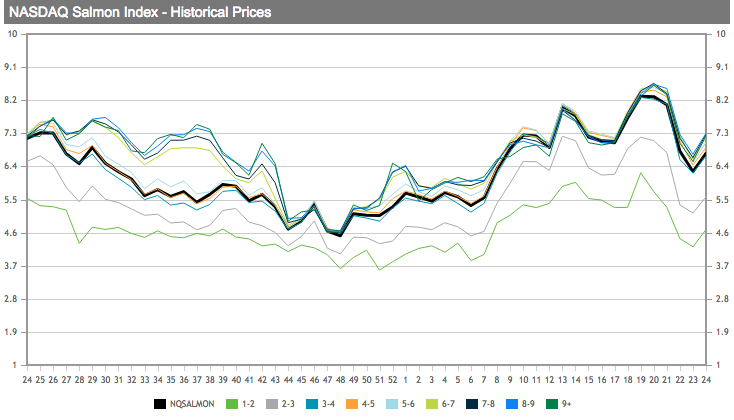This screenshot has height=420, width=734.
Task: Click the black NQSALMON legend swatch
Action: pyautogui.click(x=160, y=404)
